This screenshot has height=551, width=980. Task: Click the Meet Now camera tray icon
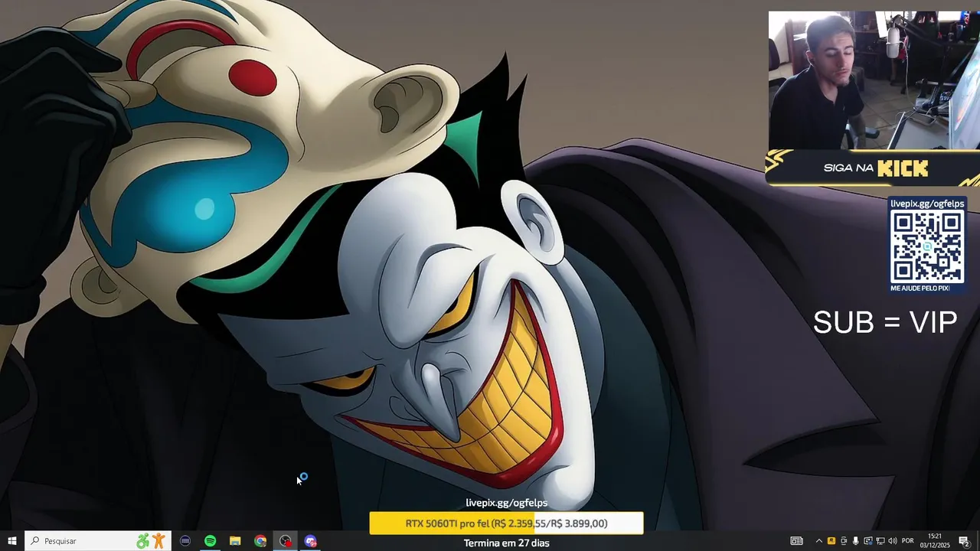pos(844,541)
